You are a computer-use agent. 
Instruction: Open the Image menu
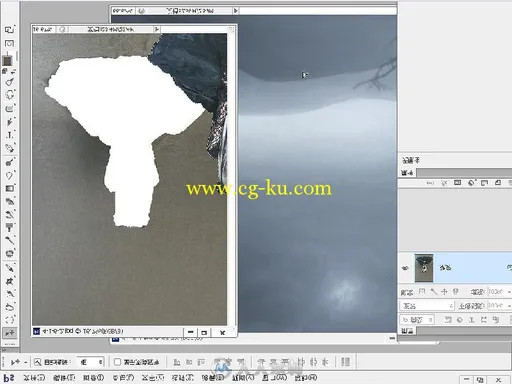tap(93, 378)
